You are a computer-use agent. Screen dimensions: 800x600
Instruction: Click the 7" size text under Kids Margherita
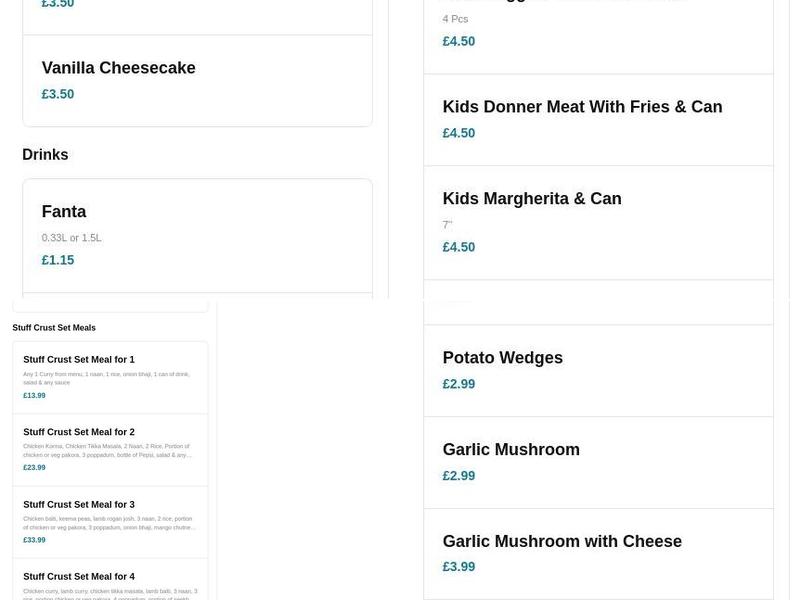point(448,225)
